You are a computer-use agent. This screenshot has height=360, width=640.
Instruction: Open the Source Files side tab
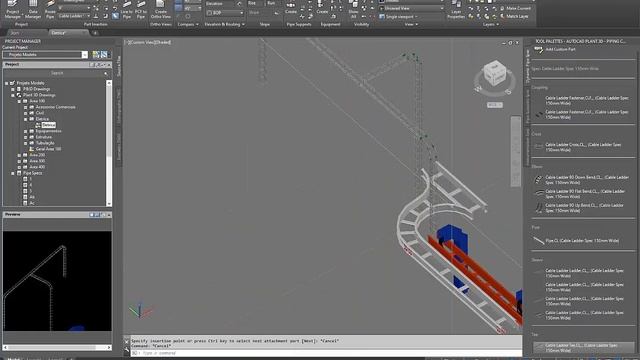[x=119, y=65]
